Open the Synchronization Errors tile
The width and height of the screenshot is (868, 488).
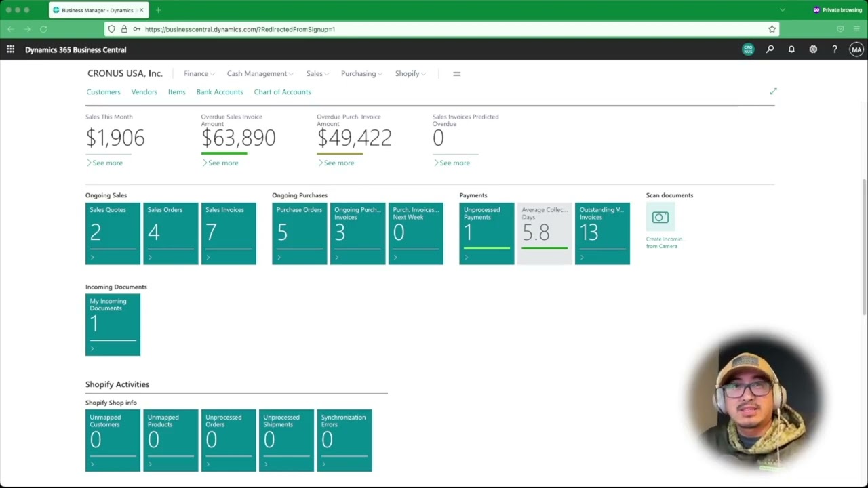click(x=344, y=441)
